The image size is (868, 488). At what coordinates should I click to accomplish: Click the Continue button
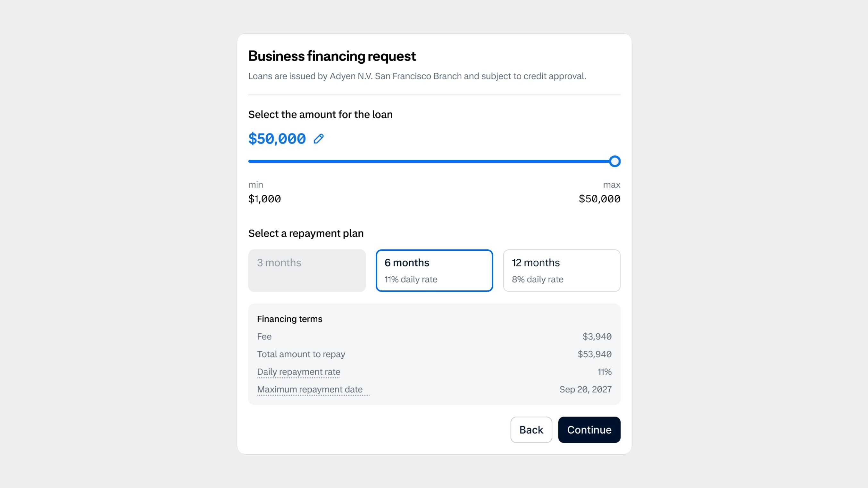pos(589,429)
